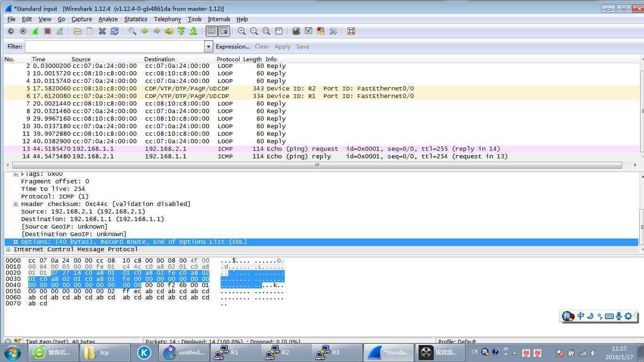Start a new live capture

coord(35,31)
